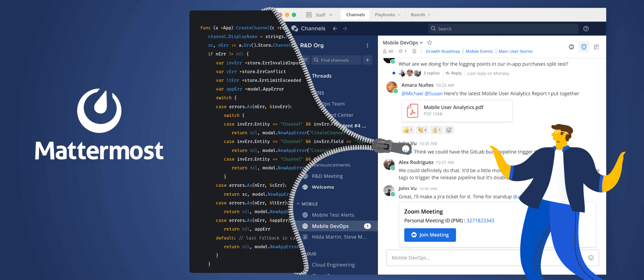The width and height of the screenshot is (644, 280).
Task: Click the shield icon in channel header
Action: point(584,47)
